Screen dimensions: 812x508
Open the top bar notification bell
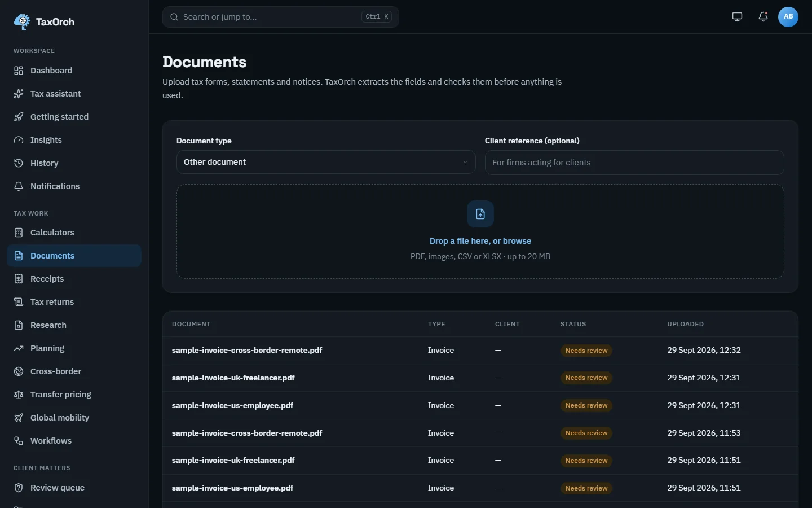763,16
